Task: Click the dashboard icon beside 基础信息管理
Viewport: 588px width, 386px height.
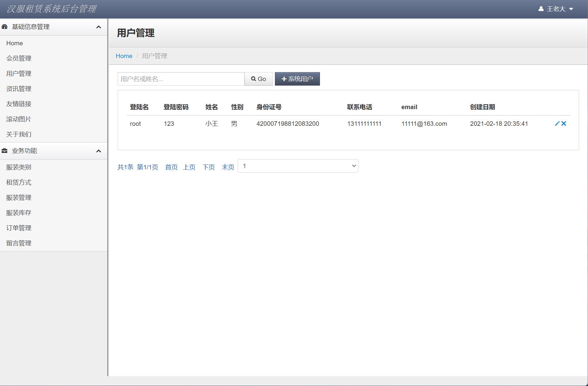Action: click(x=4, y=27)
